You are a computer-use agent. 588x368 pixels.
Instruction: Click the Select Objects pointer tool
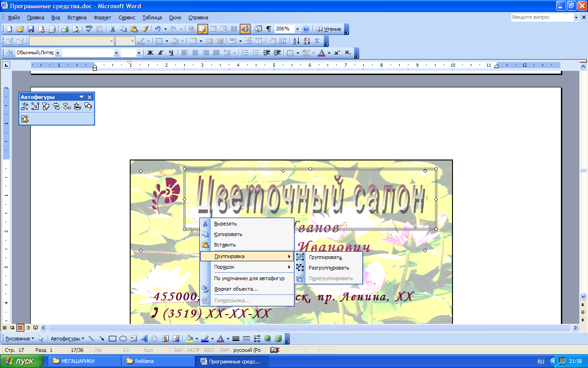coord(41,339)
